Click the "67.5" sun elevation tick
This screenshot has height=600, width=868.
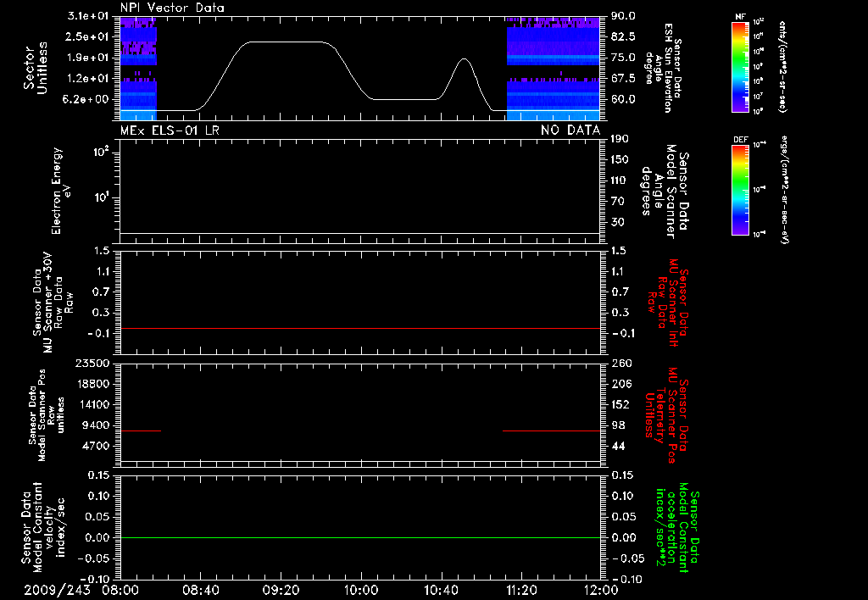pos(623,79)
